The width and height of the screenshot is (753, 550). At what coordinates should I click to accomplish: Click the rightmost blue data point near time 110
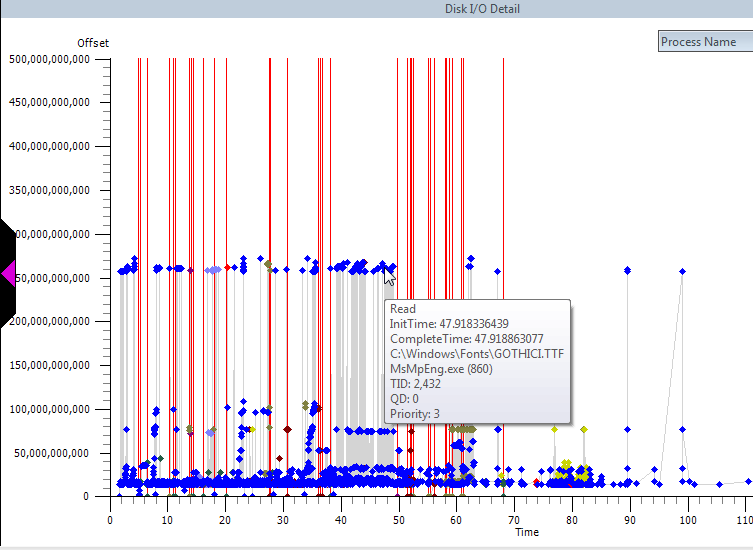(x=747, y=481)
